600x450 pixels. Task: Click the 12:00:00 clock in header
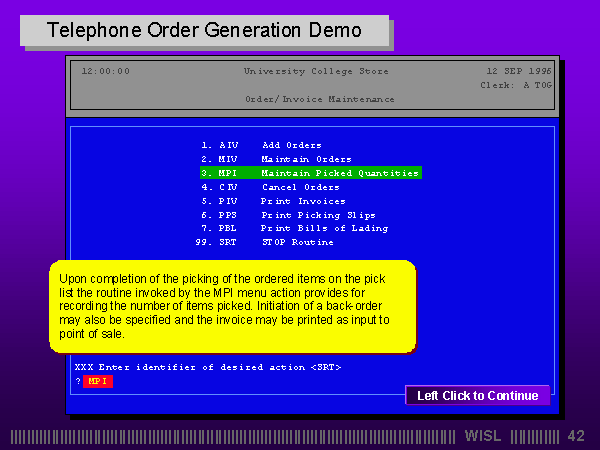(x=105, y=71)
